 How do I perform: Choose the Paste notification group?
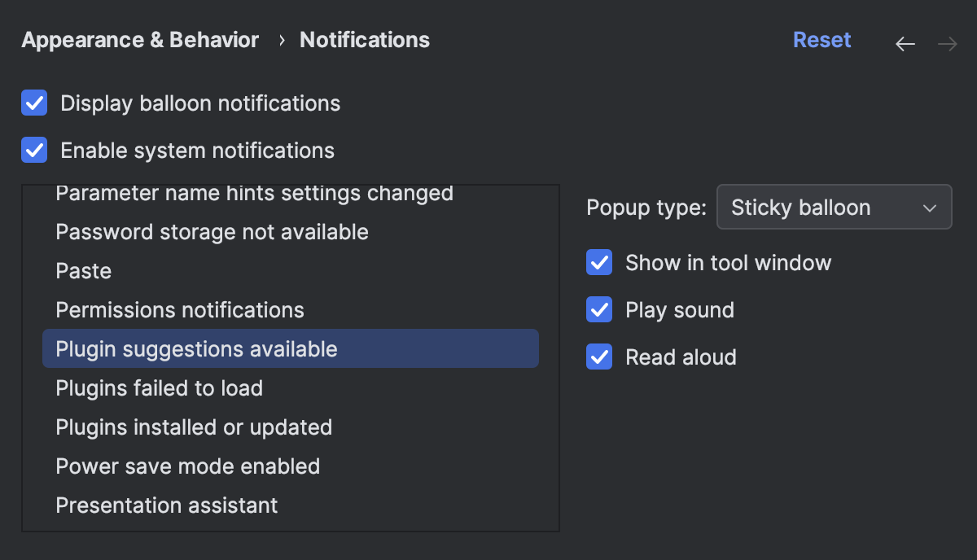[83, 270]
